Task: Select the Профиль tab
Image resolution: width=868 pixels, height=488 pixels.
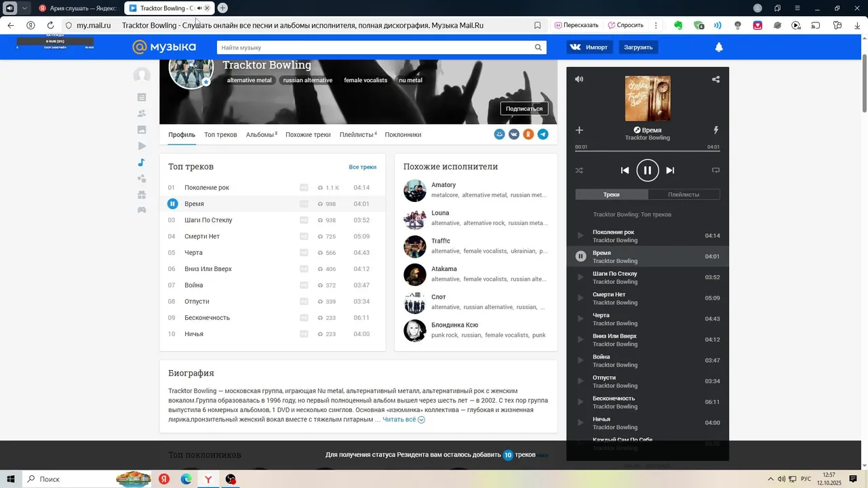Action: point(182,135)
